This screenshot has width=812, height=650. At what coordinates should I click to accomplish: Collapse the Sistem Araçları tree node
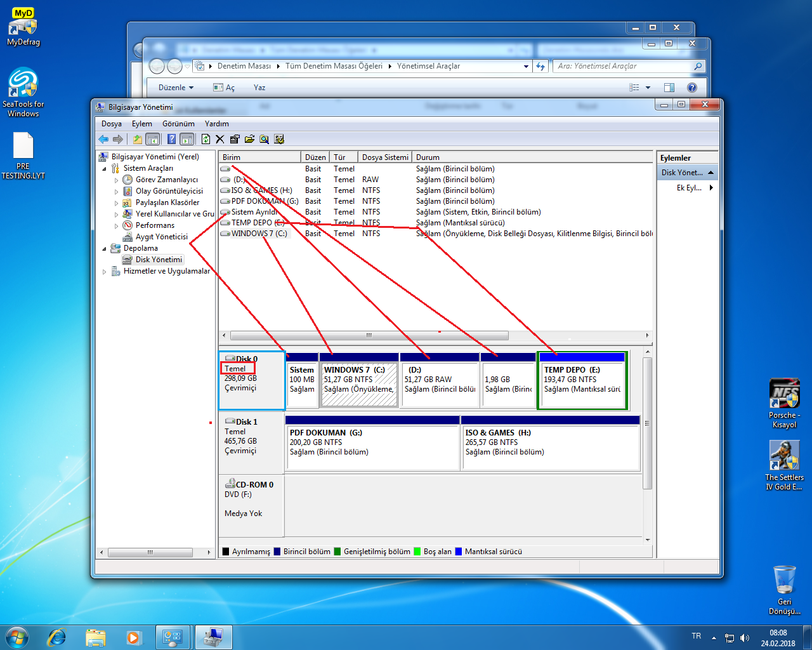click(105, 169)
